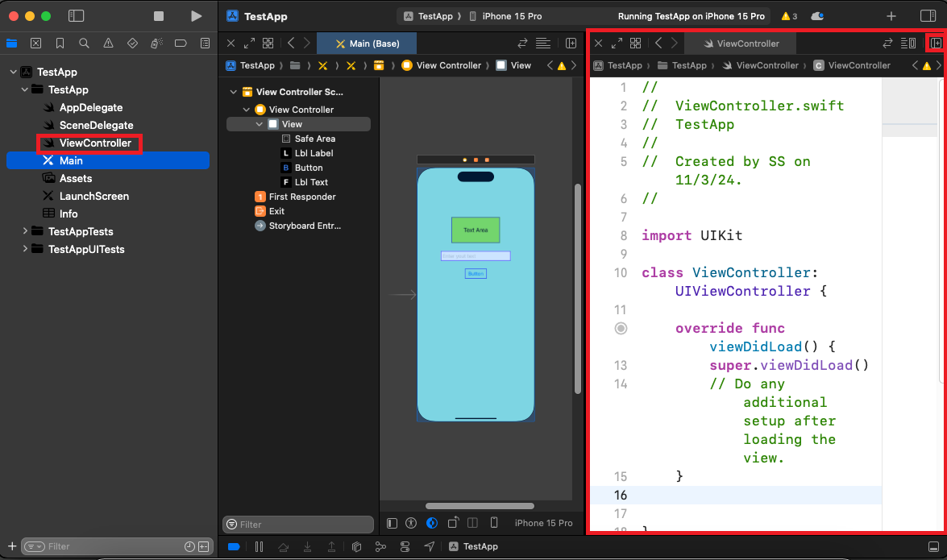Select ViewController file in project navigator
This screenshot has width=947, height=560.
coord(94,143)
